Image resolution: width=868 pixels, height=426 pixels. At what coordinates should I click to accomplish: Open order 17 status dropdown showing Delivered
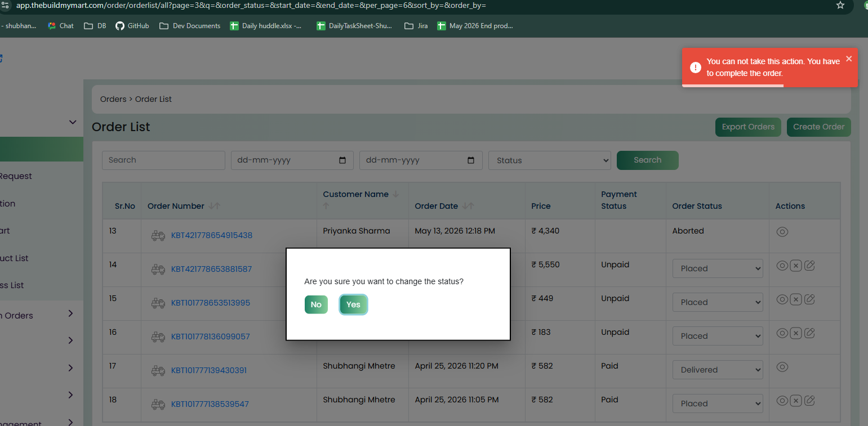(x=718, y=370)
